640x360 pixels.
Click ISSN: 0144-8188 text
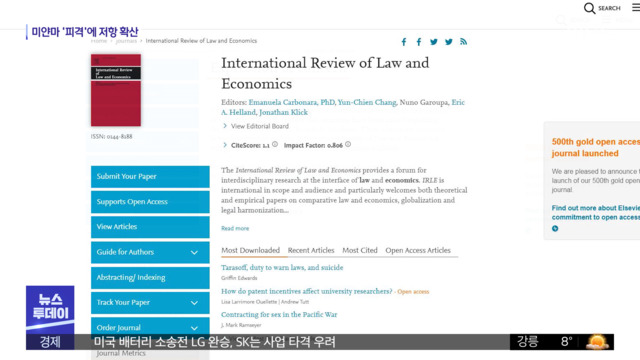[111, 136]
